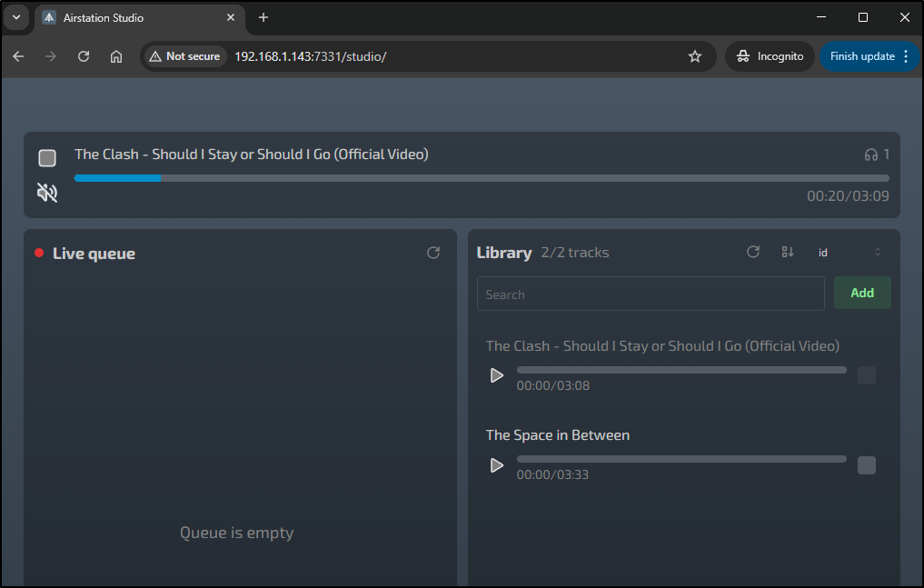
Task: Click the Live queue heading
Action: (94, 254)
